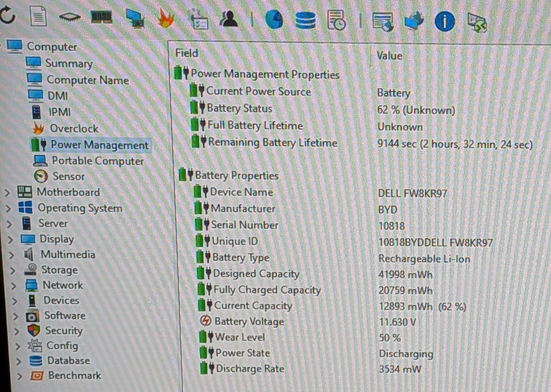Expand the Storage tree node
Viewport: 551px width, 392px height.
tap(12, 271)
